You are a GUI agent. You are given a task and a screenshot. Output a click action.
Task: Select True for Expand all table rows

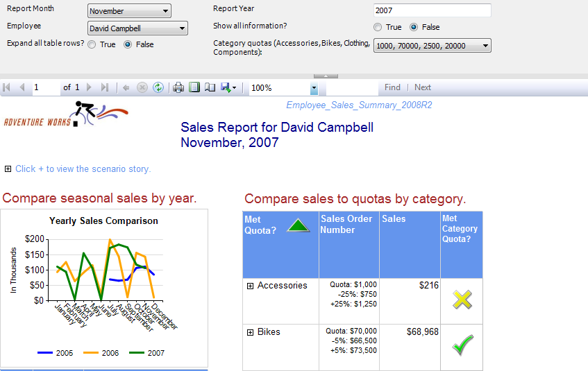point(92,44)
